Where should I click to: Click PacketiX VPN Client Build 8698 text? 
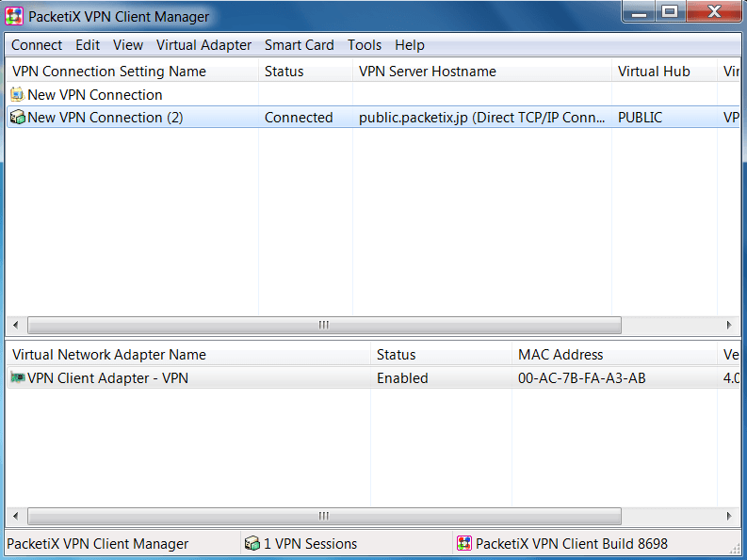click(572, 544)
